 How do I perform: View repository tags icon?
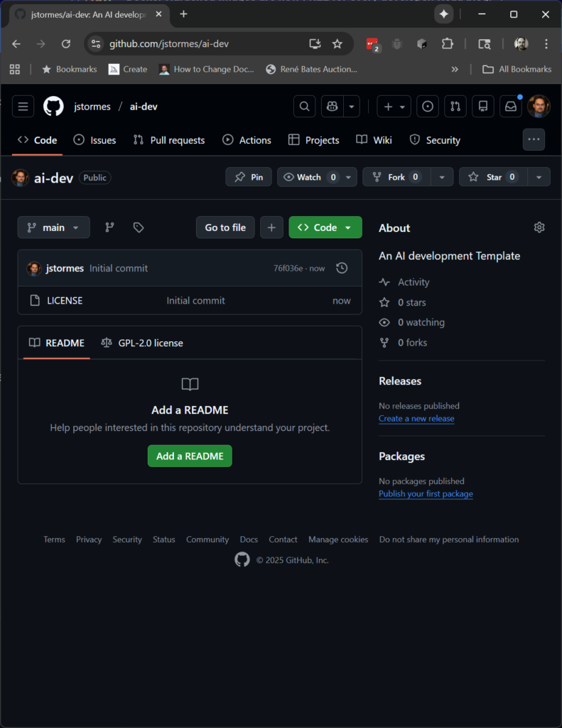pos(139,227)
